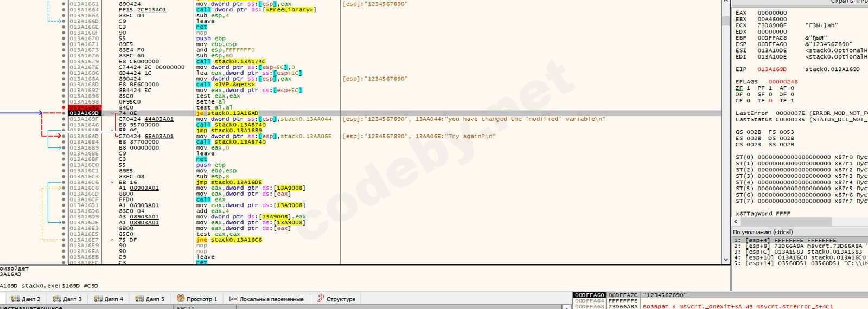Screen dimensions: 868x309
Task: Select call argument 2: [esp+8] msvcrt row
Action: [800, 246]
